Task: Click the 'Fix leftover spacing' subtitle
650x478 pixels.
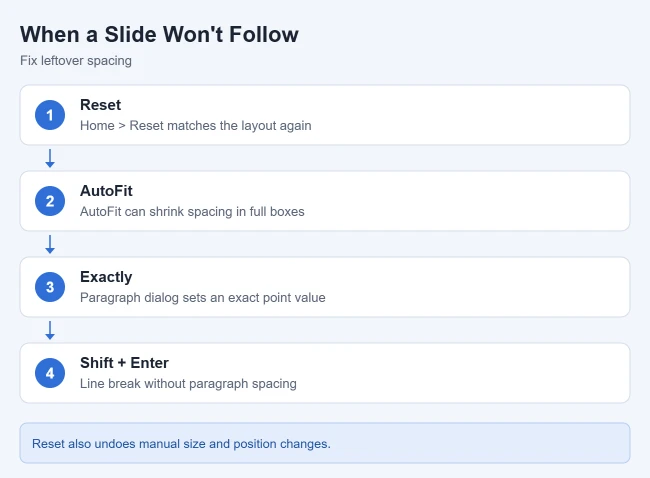Action: [76, 61]
